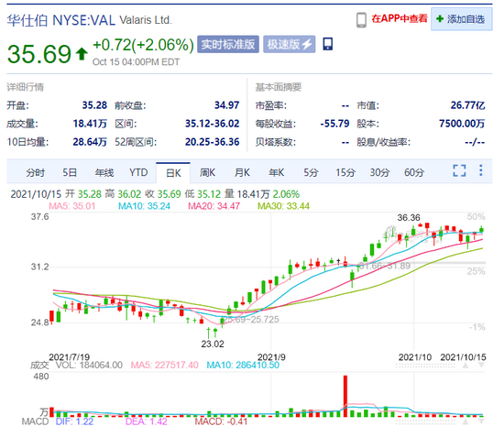Screen dimensions: 504x426
Task: Open the 在APP中查看 link
Action: point(400,18)
